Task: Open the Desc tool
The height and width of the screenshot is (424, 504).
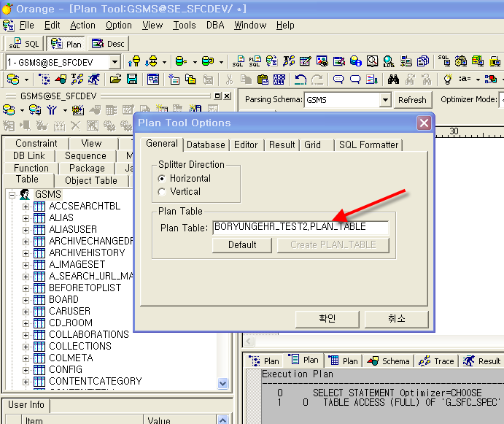Action: [108, 44]
